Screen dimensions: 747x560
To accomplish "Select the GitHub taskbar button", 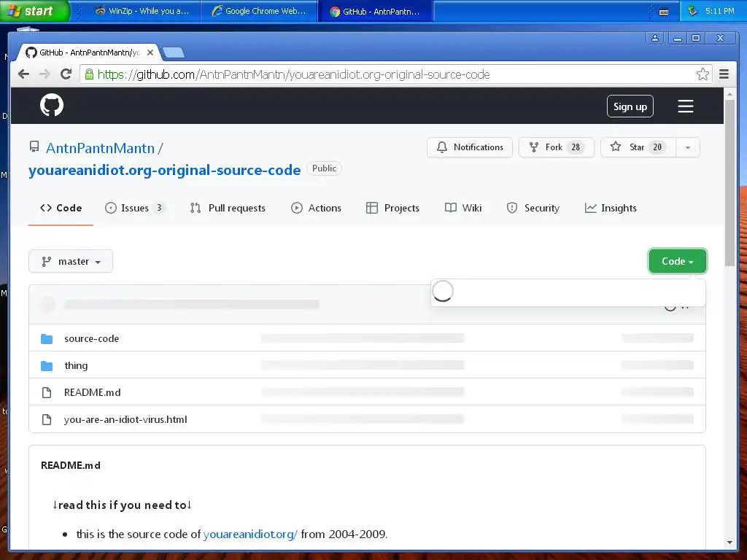I will coord(376,11).
